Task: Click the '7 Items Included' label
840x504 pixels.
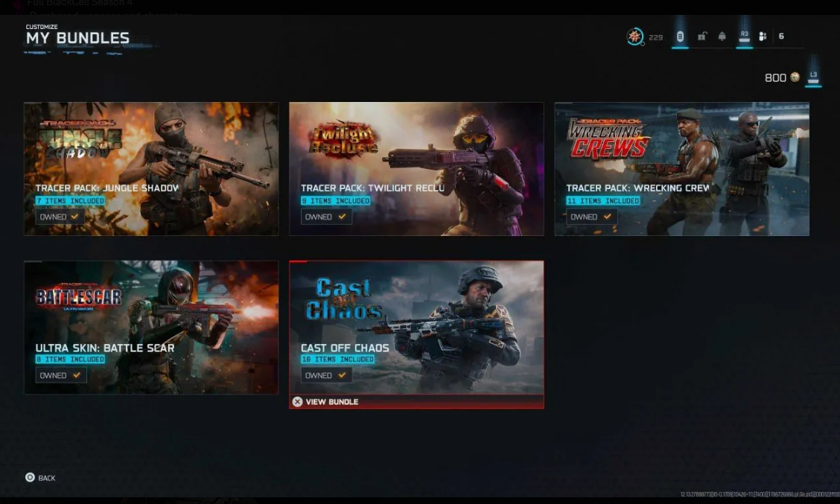Action: (x=70, y=201)
